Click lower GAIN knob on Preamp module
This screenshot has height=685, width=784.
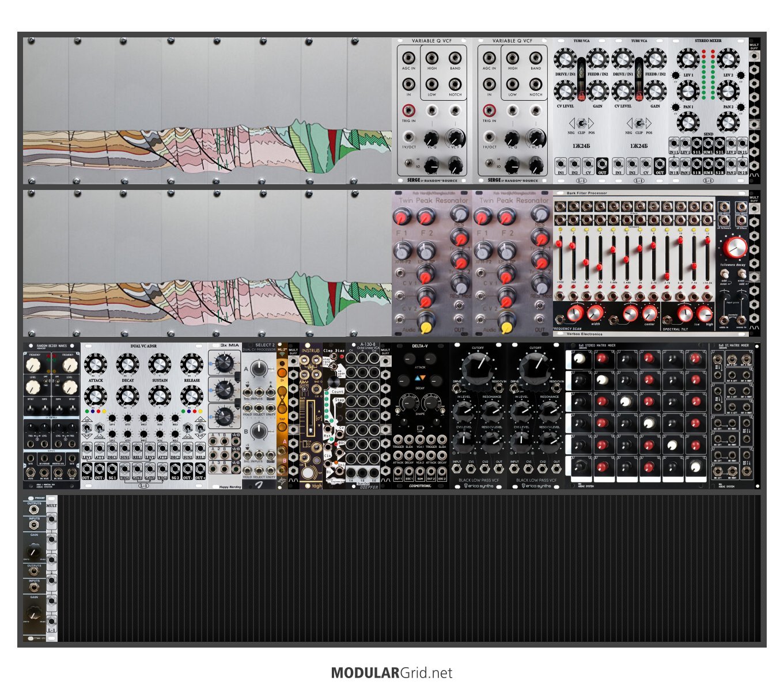coord(35,614)
